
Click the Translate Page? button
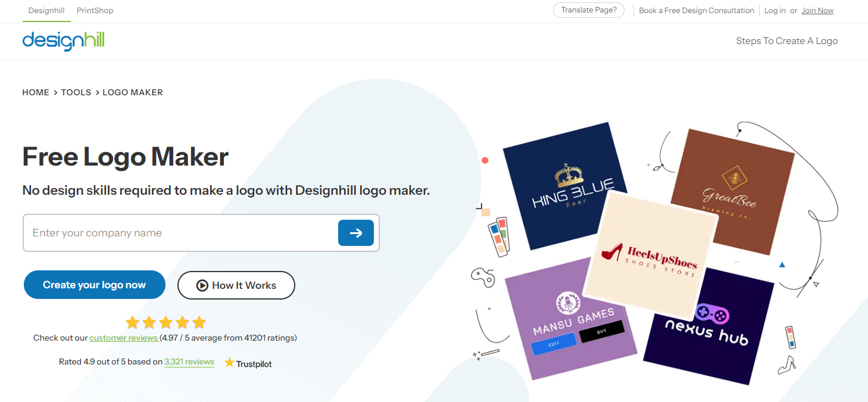tap(589, 10)
